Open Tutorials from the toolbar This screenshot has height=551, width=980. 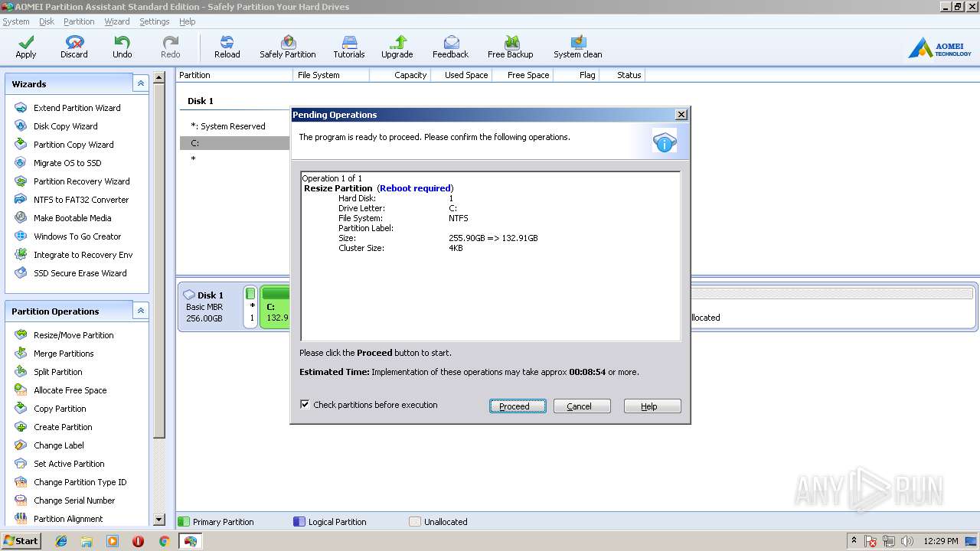click(x=349, y=47)
